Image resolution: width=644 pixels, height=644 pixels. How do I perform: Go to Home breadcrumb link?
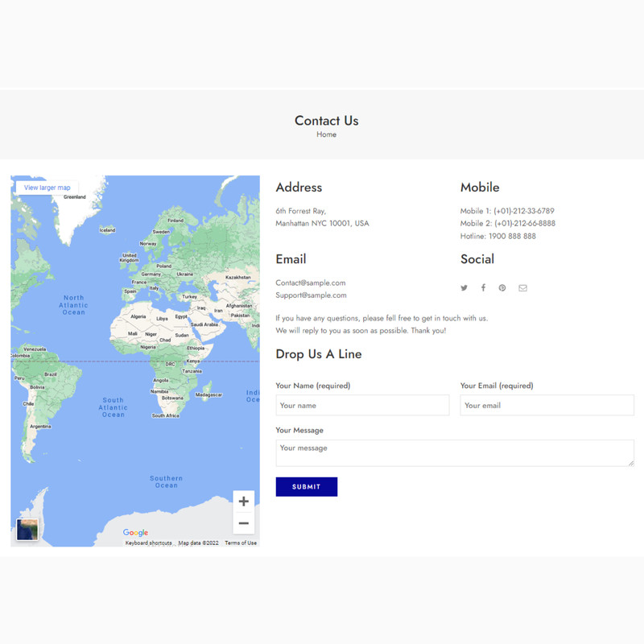pos(327,134)
